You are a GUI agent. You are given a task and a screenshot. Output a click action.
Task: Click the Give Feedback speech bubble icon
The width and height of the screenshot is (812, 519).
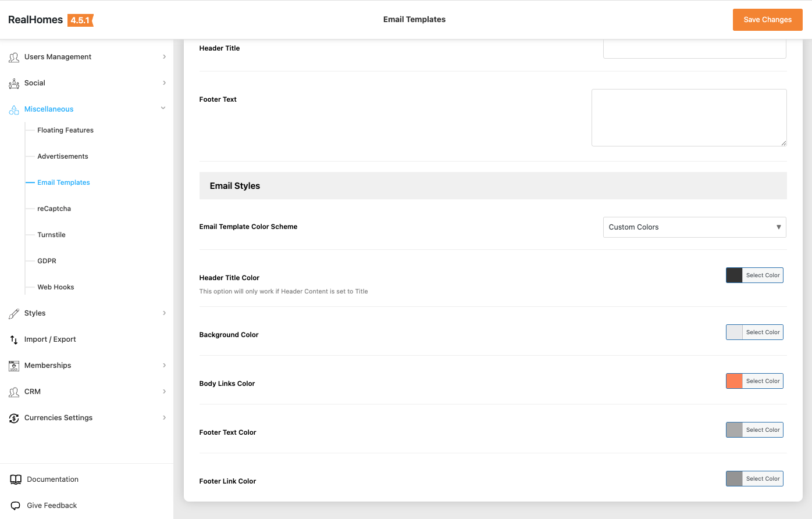(x=16, y=506)
